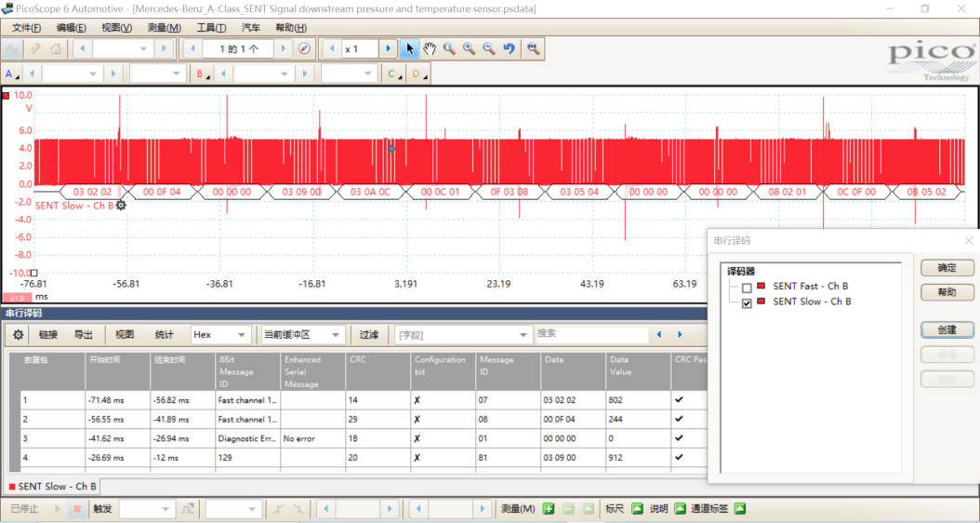Viewport: 980px width, 523px height.
Task: Click the 创建 button
Action: (947, 329)
